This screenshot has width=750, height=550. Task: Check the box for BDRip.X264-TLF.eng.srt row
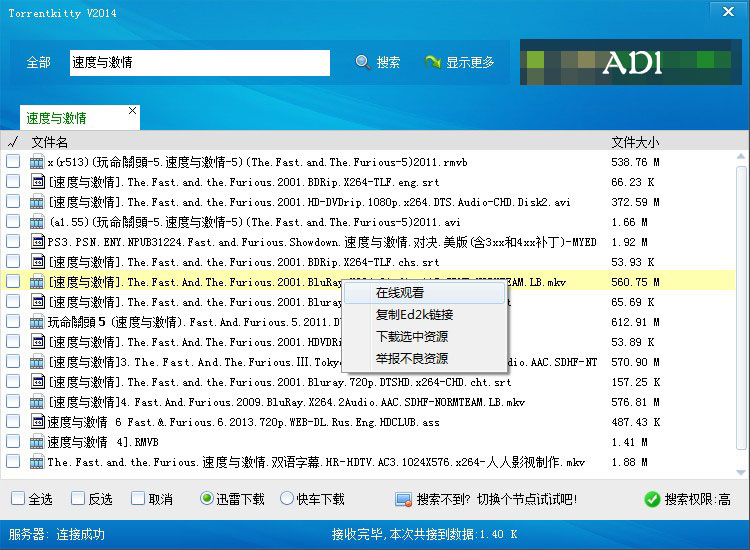[12, 182]
